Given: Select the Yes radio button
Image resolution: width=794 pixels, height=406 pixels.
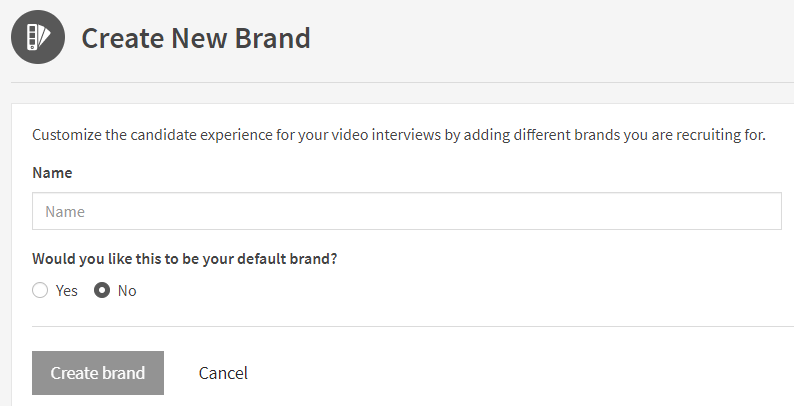Looking at the screenshot, I should point(40,290).
